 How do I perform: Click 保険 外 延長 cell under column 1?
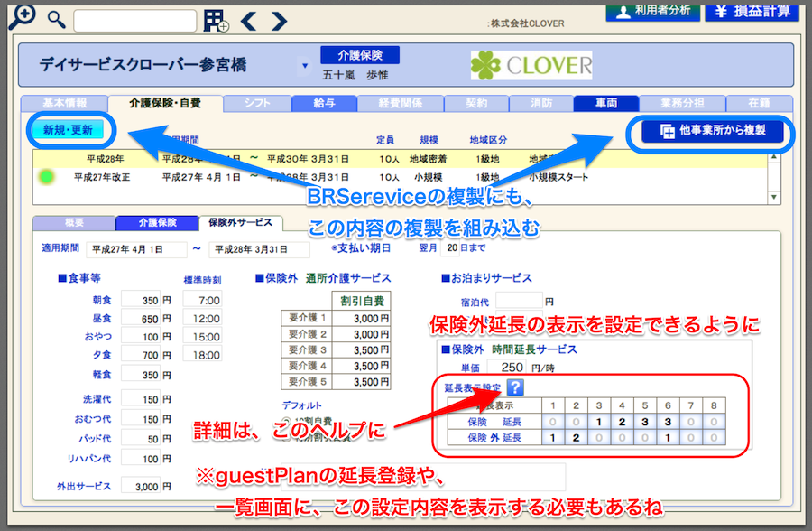pos(553,438)
